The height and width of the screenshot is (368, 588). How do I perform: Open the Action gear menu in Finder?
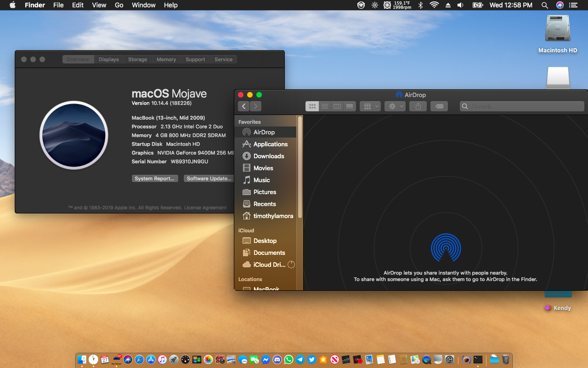click(x=395, y=106)
